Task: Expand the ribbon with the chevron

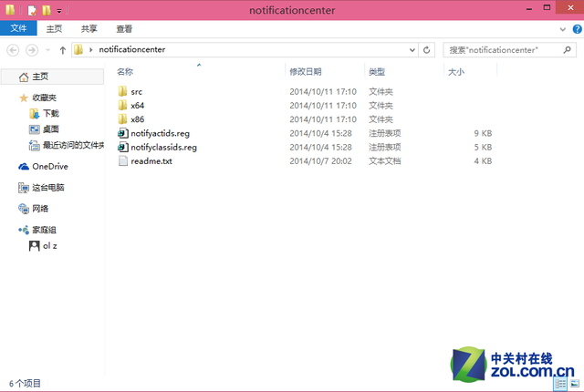Action: (562, 29)
